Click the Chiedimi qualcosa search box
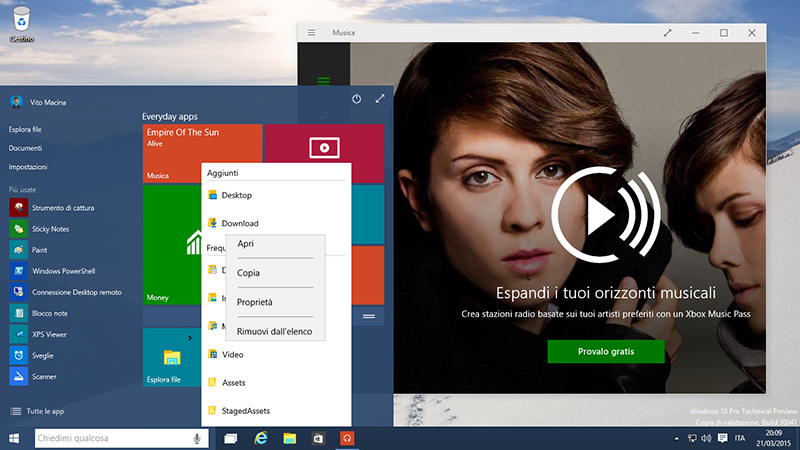Image resolution: width=800 pixels, height=450 pixels. click(x=121, y=438)
